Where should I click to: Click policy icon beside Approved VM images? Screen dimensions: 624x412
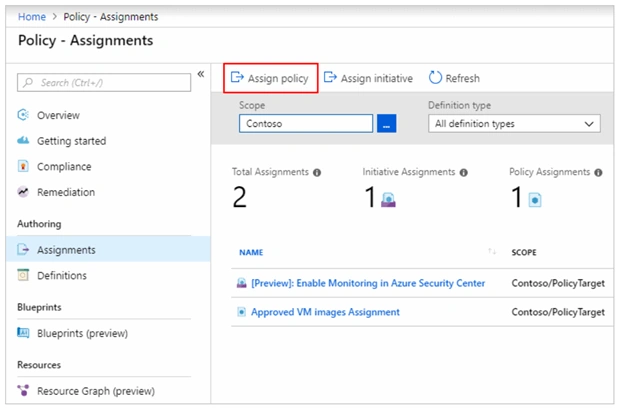pos(242,312)
